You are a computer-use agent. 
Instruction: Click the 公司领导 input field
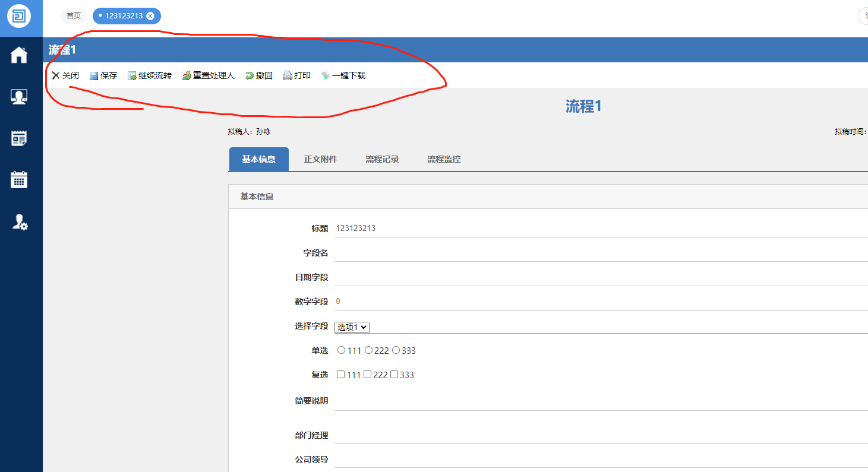coord(601,460)
